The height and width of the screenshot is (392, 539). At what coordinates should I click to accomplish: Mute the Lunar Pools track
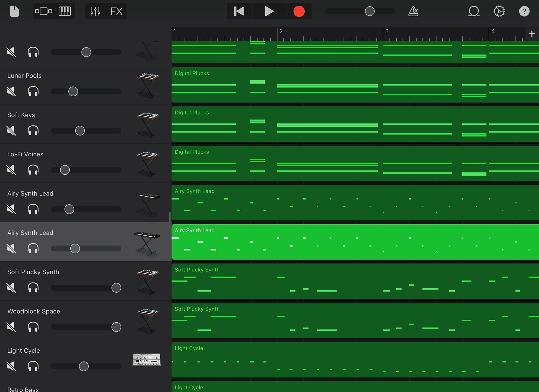tap(11, 91)
